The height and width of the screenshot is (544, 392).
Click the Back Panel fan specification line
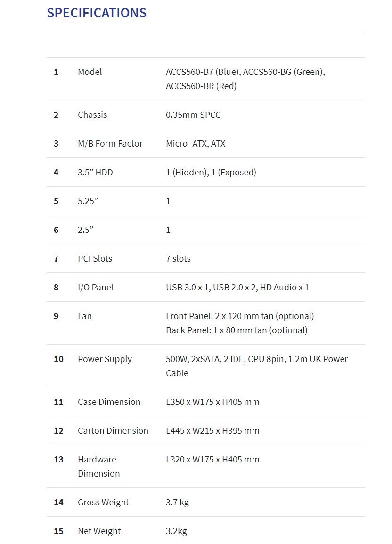tap(237, 330)
